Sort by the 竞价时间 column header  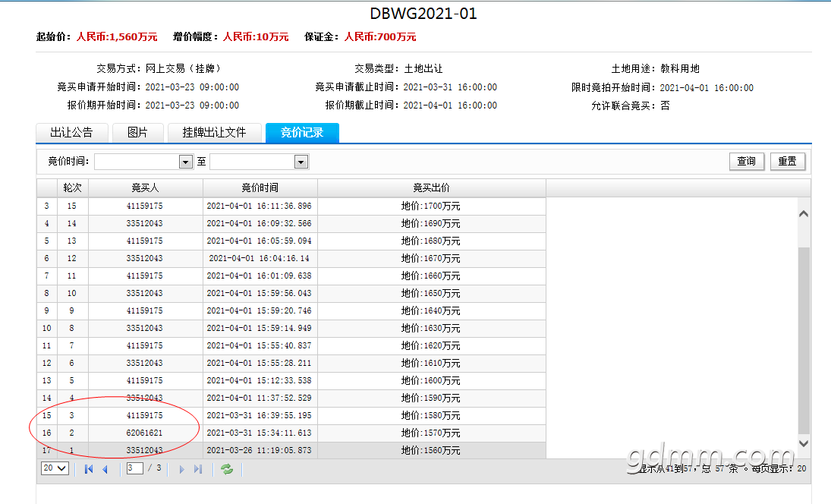coord(260,187)
